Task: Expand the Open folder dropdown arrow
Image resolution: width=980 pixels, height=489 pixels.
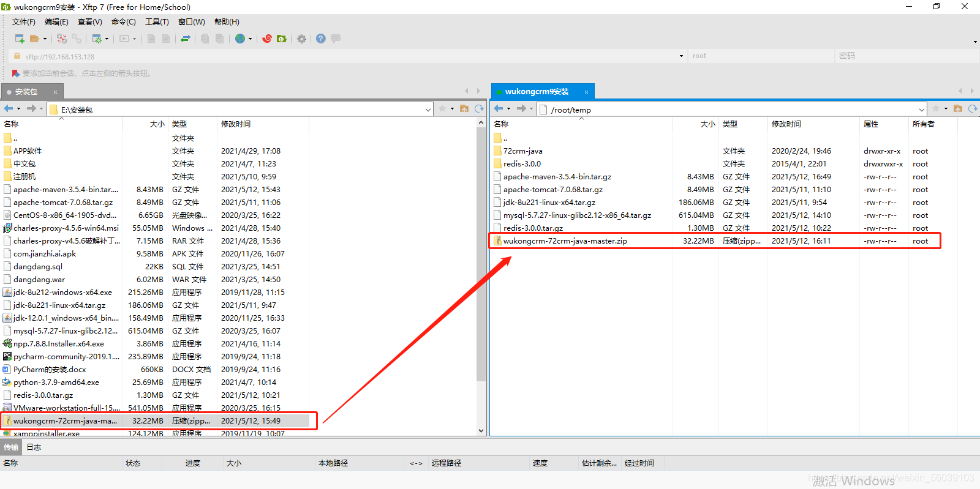Action: pyautogui.click(x=45, y=39)
